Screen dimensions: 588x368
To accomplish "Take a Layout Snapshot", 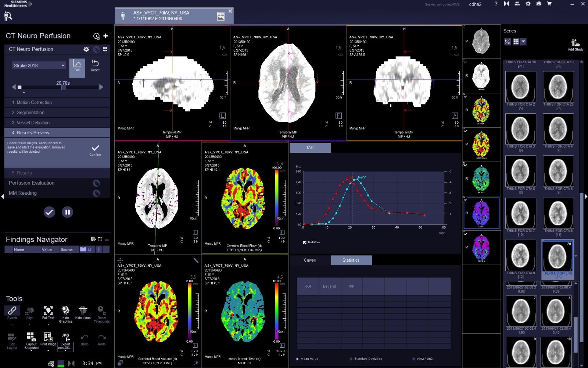I will point(31,338).
